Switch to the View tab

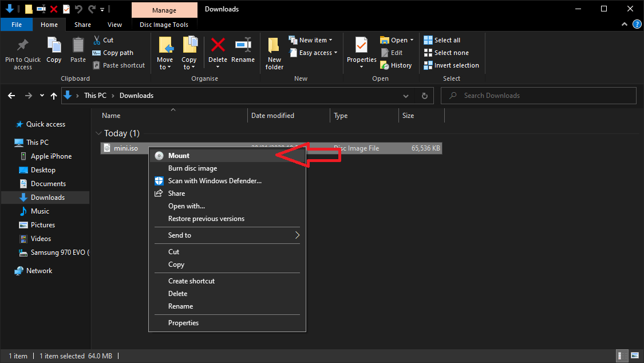point(114,25)
